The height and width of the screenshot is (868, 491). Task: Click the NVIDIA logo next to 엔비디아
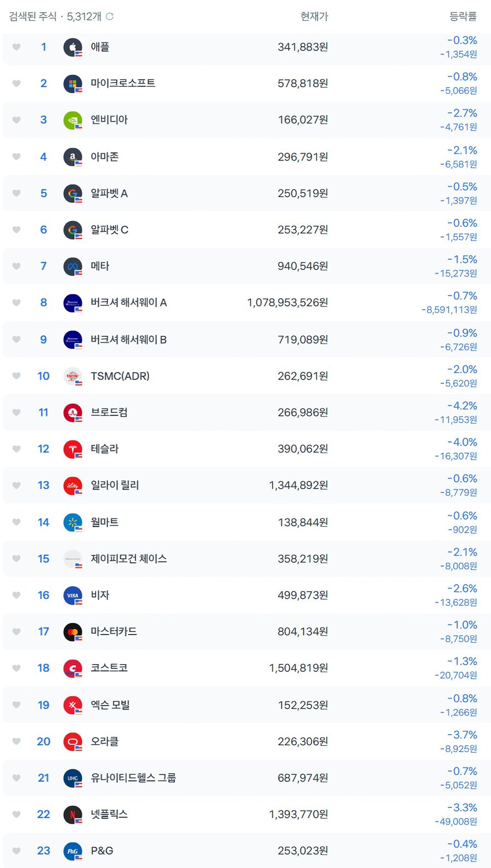click(x=73, y=120)
